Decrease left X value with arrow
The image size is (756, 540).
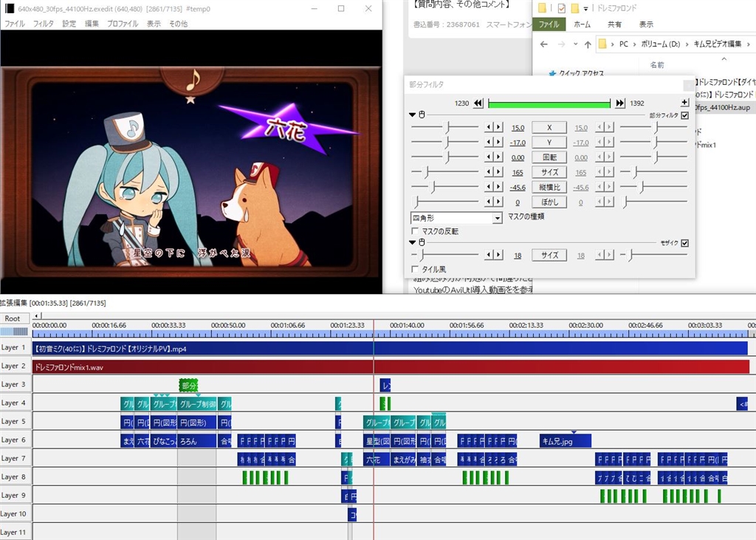[489, 127]
